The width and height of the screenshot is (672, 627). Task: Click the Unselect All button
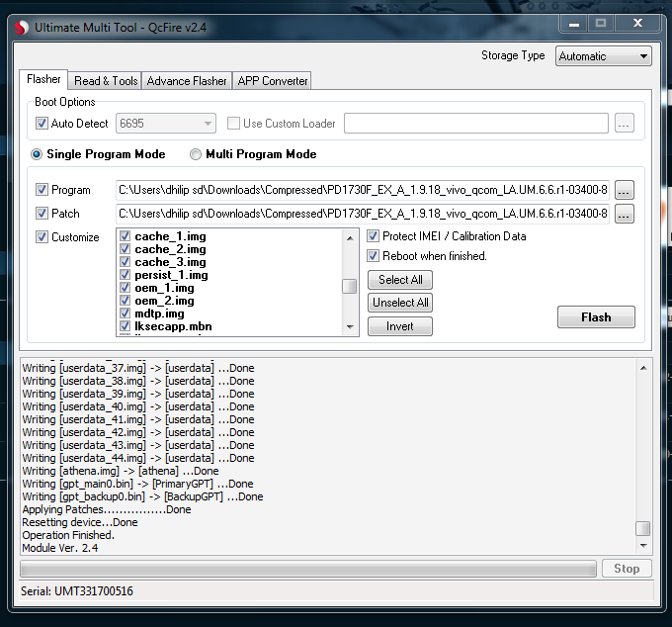point(400,303)
